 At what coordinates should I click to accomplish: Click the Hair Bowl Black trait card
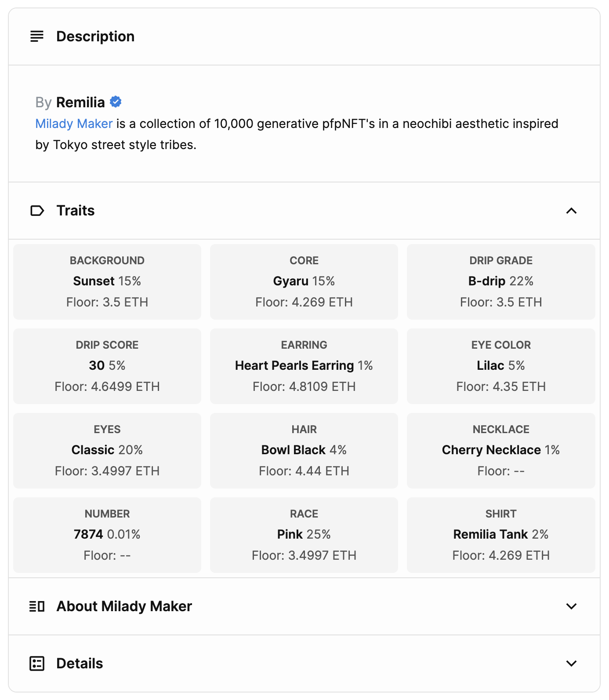(x=304, y=451)
